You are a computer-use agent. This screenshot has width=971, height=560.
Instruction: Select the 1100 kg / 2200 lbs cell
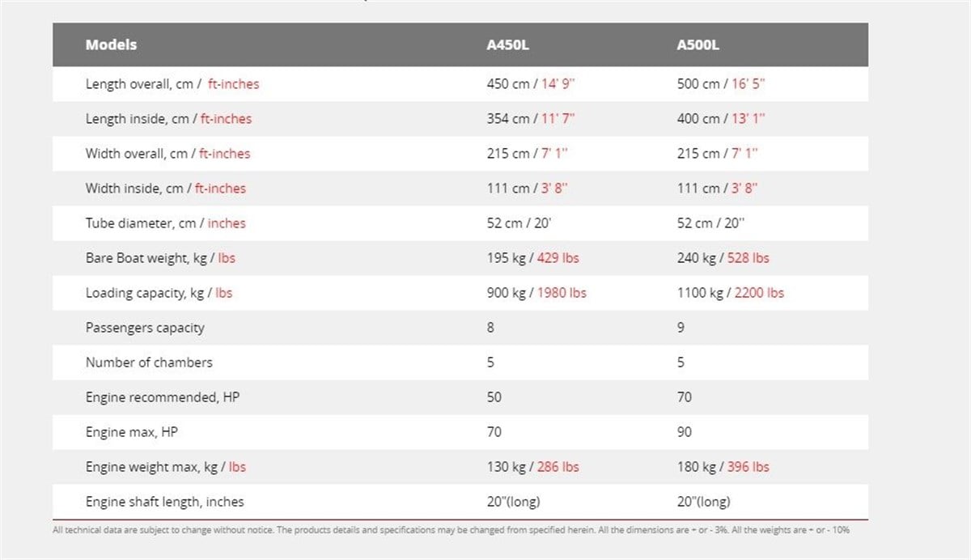731,293
